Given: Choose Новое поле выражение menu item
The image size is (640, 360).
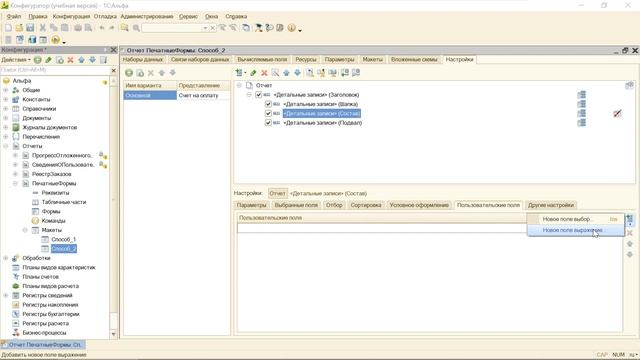Looking at the screenshot, I should (576, 230).
